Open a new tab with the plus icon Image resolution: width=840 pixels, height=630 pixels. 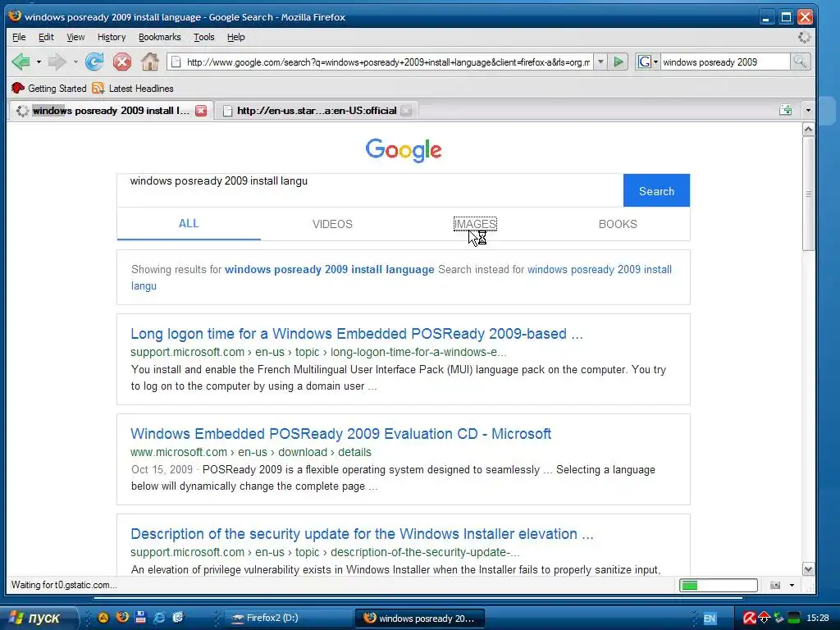(x=785, y=110)
